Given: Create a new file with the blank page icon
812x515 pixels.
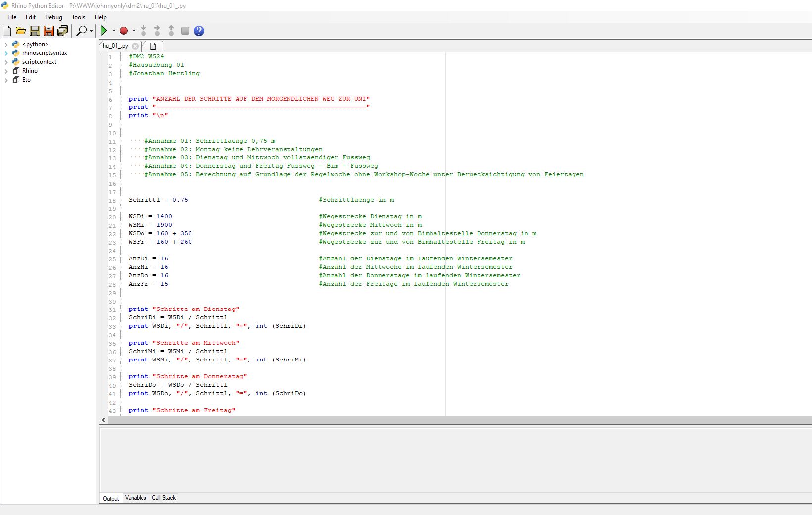Looking at the screenshot, I should (x=6, y=30).
